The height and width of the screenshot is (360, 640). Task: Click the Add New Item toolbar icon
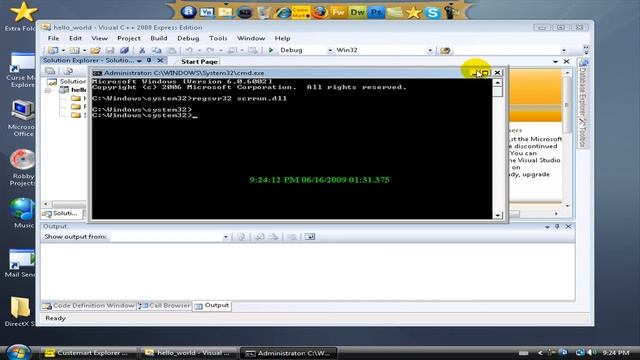[x=74, y=50]
